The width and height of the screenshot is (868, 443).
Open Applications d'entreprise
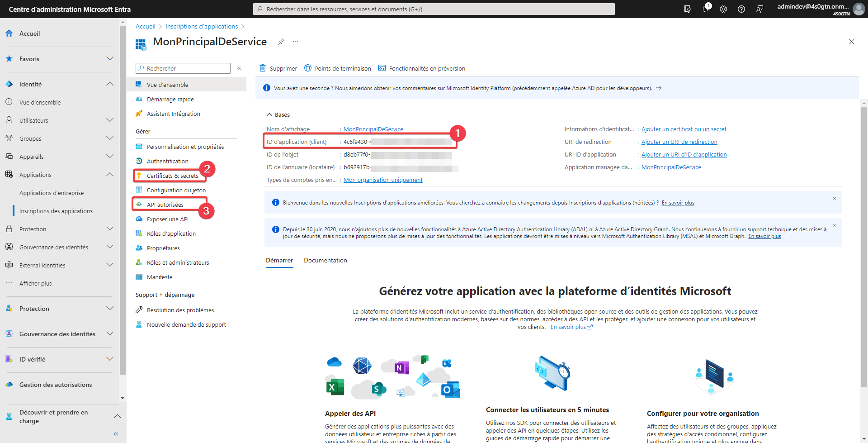pyautogui.click(x=52, y=193)
